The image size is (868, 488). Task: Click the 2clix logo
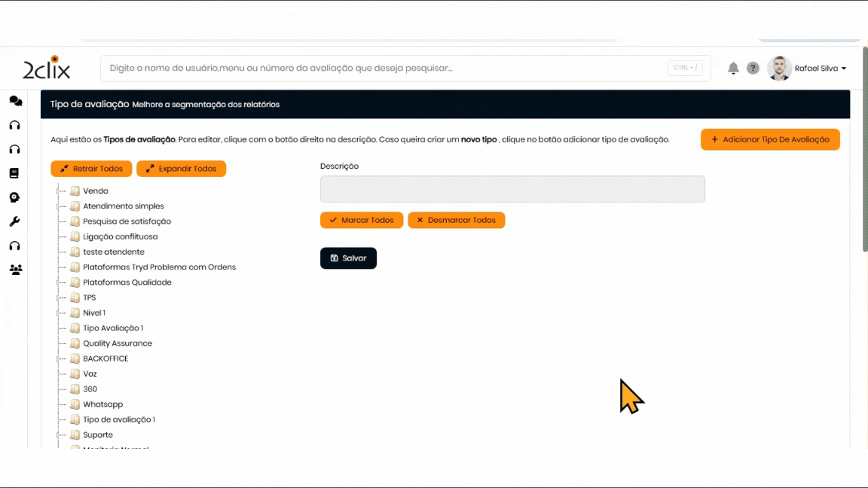47,69
